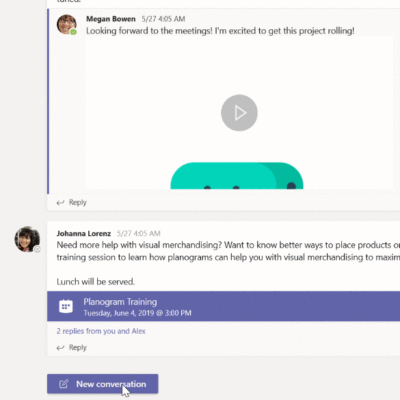Click the compose icon in New conversation
This screenshot has width=400, height=400.
pos(64,384)
